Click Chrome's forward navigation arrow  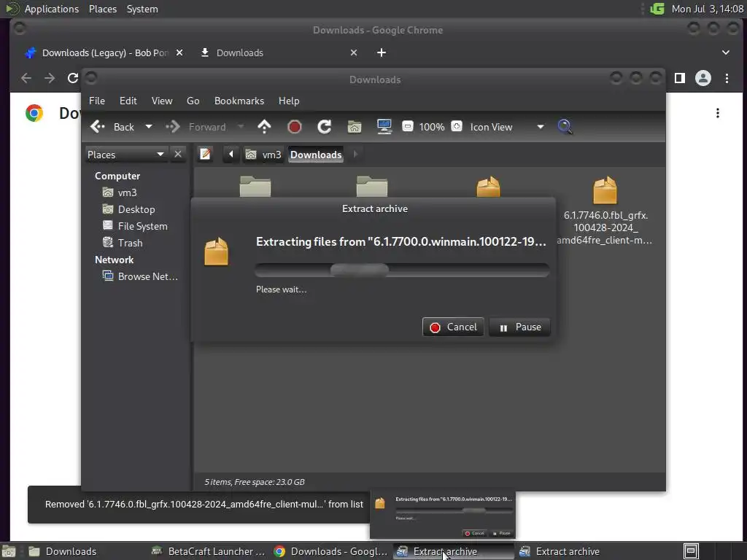(x=50, y=77)
